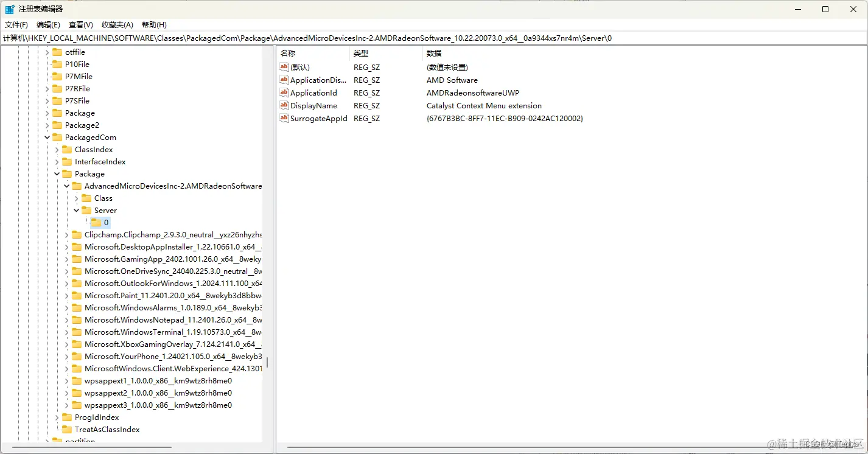This screenshot has width=868, height=454.
Task: Select the ClassIndex folder icon
Action: click(67, 150)
